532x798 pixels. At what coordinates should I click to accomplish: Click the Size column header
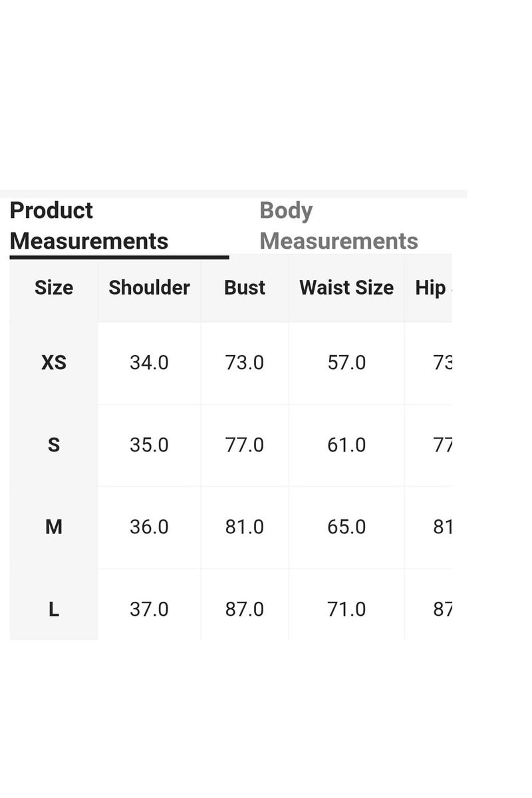54,288
